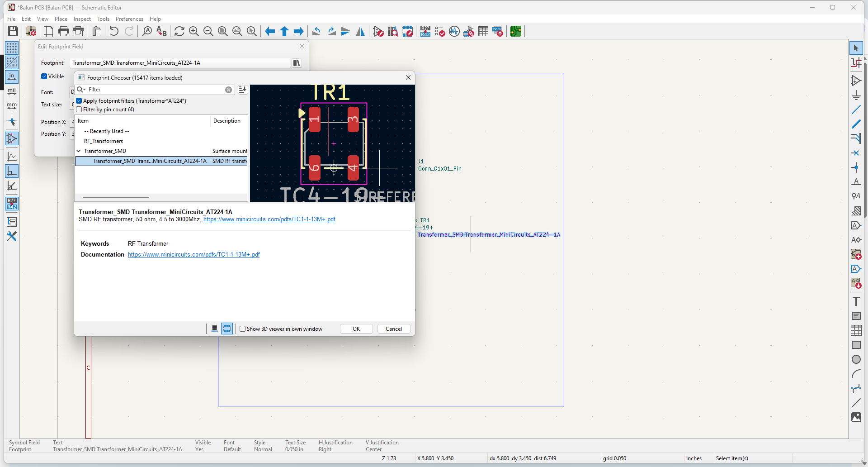Open the Inspect menu
The width and height of the screenshot is (868, 467).
click(x=82, y=19)
